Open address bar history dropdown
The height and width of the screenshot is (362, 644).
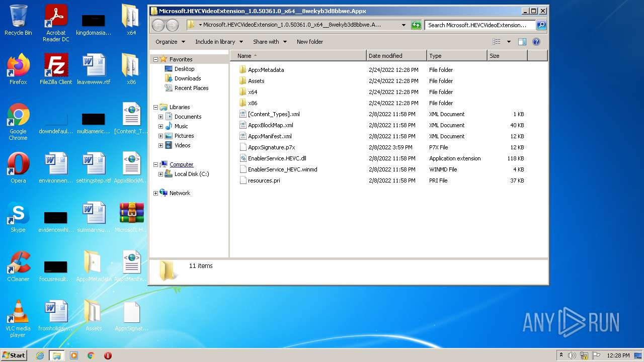click(x=404, y=25)
